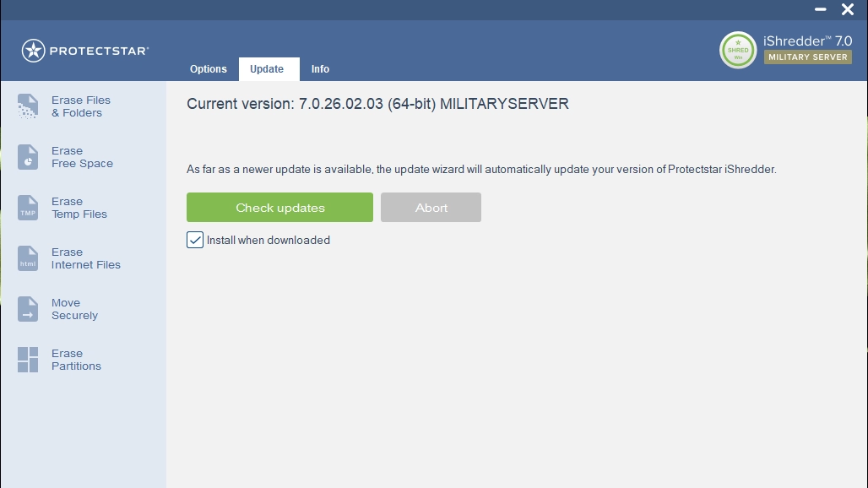Image resolution: width=868 pixels, height=488 pixels.
Task: Open the Info tab
Action: (320, 69)
